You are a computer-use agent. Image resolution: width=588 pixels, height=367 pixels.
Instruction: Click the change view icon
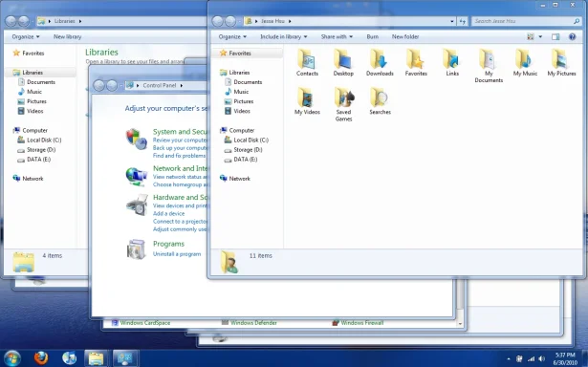531,36
